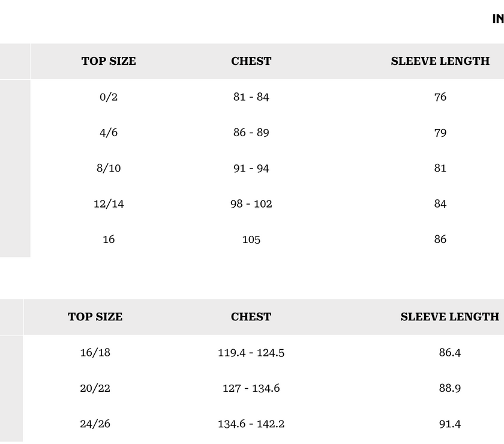The image size is (504, 444).
Task: Select chest range 134.6 - 142.2
Action: (x=251, y=424)
